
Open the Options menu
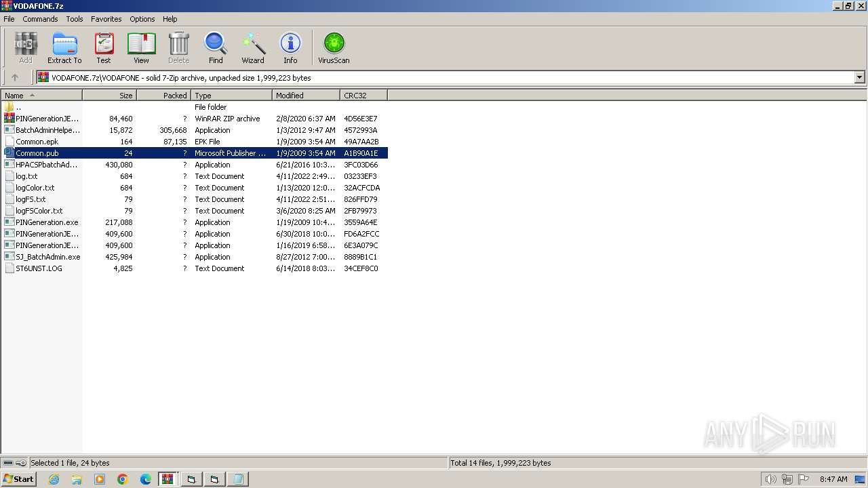(x=142, y=19)
